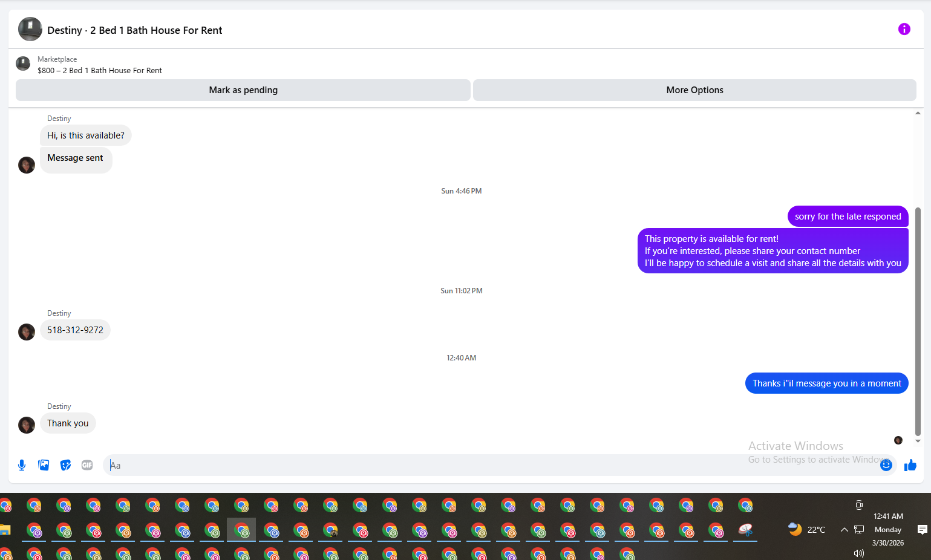This screenshot has width=931, height=560.
Task: Attach a file using the photo icon
Action: (x=44, y=465)
